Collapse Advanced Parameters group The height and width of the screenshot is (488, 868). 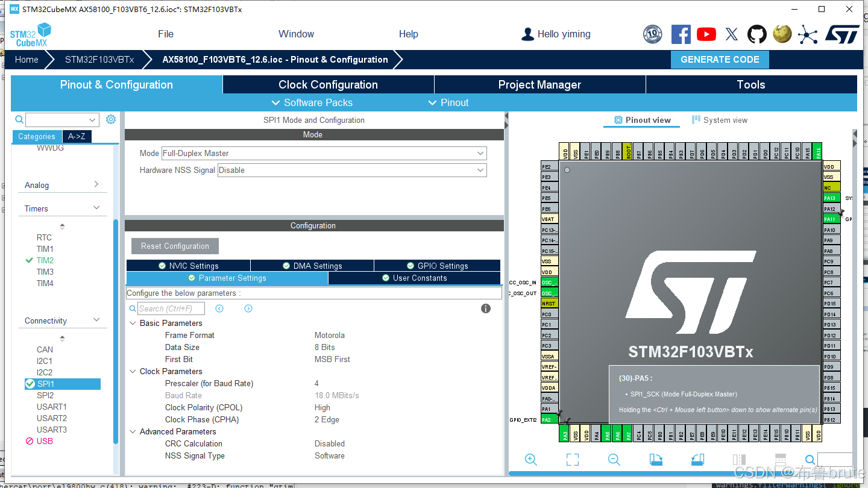[133, 431]
